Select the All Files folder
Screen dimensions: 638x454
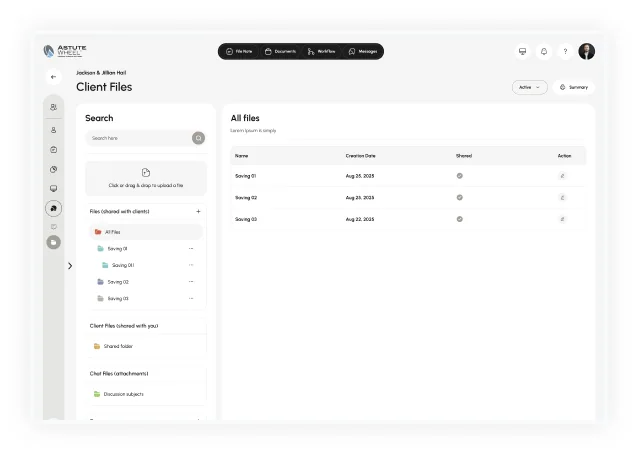tap(146, 232)
